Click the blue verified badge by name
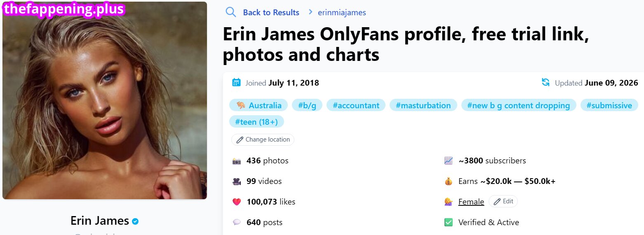This screenshot has width=644, height=235. [135, 221]
